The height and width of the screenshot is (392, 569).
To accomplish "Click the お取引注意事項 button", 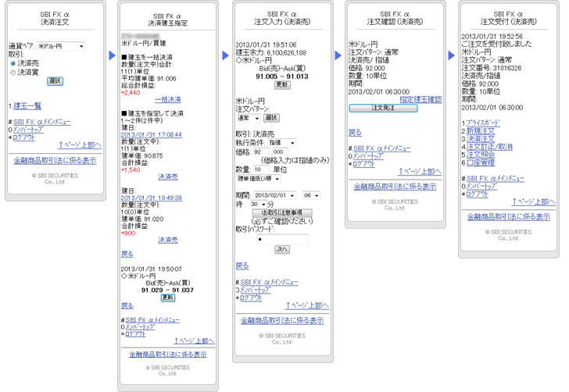I will point(282,213).
